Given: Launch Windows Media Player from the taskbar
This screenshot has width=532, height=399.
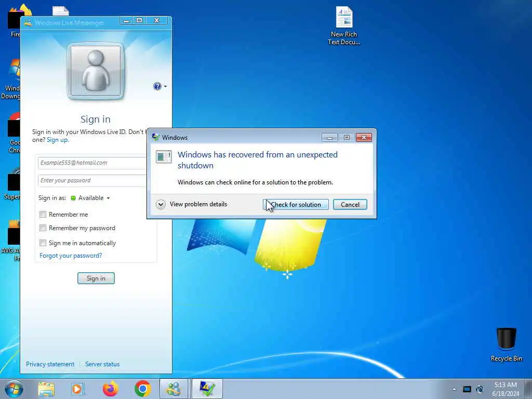Looking at the screenshot, I should pyautogui.click(x=78, y=389).
